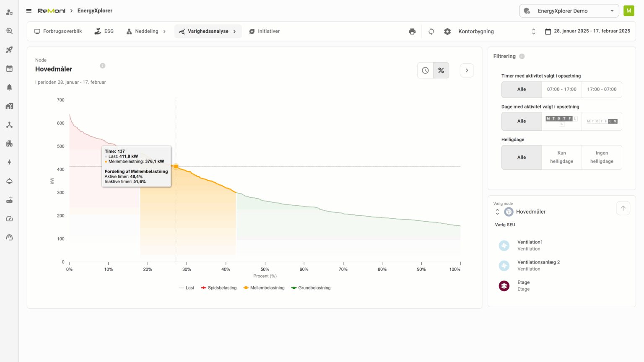Open the EnergyXplorer Demo dropdown

click(x=569, y=11)
